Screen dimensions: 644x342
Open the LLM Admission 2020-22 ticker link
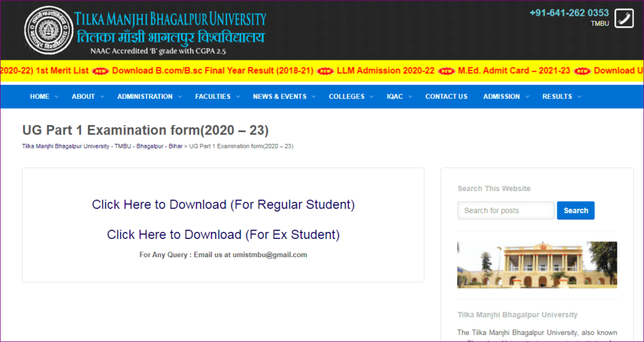[386, 70]
